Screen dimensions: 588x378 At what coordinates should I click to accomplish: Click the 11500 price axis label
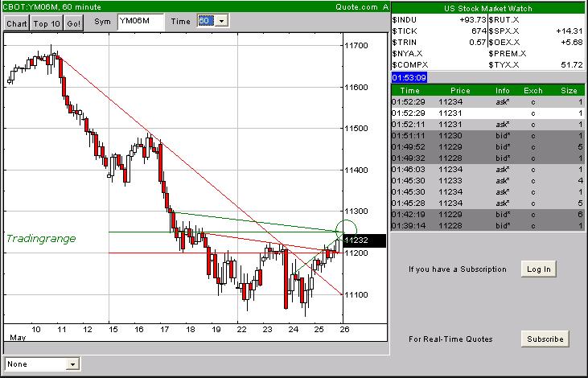pos(356,128)
